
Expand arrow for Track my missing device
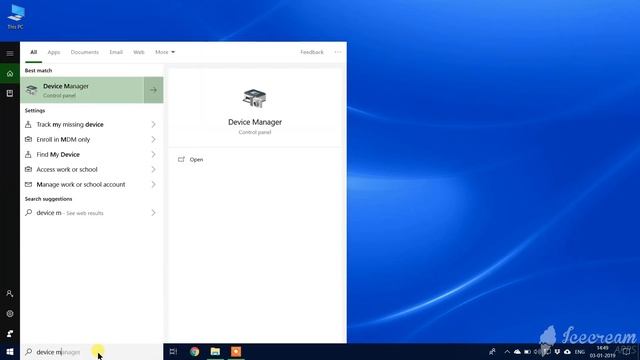coord(153,124)
